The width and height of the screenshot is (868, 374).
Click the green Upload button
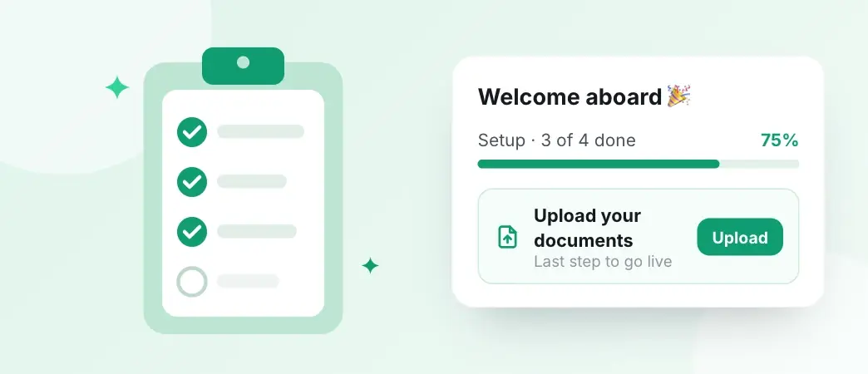[x=740, y=237]
